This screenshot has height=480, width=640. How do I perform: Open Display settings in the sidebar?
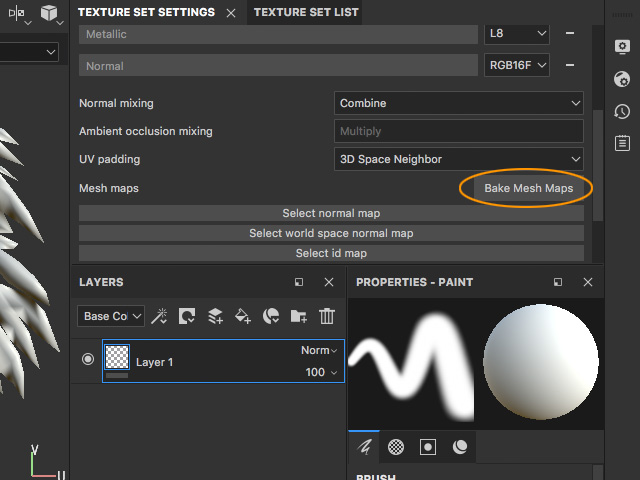click(622, 47)
